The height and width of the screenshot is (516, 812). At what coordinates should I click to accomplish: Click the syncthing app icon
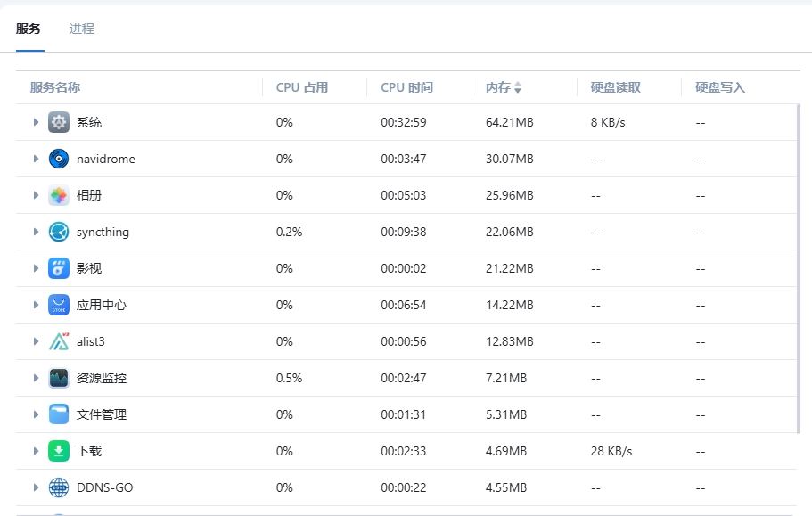59,232
